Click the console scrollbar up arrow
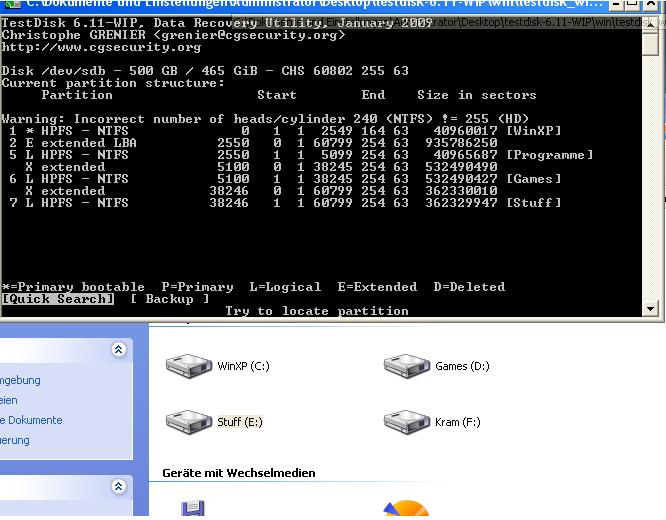The height and width of the screenshot is (520, 666). (x=650, y=25)
